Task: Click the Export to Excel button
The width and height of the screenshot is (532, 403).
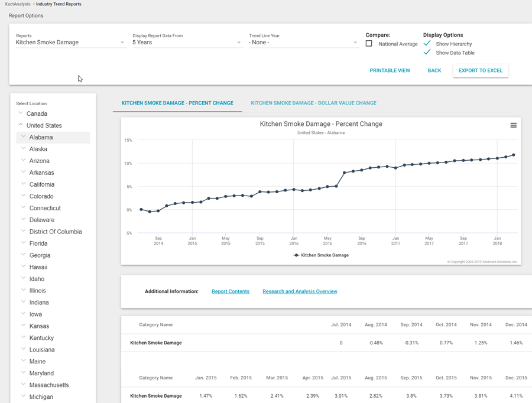Action: [x=480, y=70]
